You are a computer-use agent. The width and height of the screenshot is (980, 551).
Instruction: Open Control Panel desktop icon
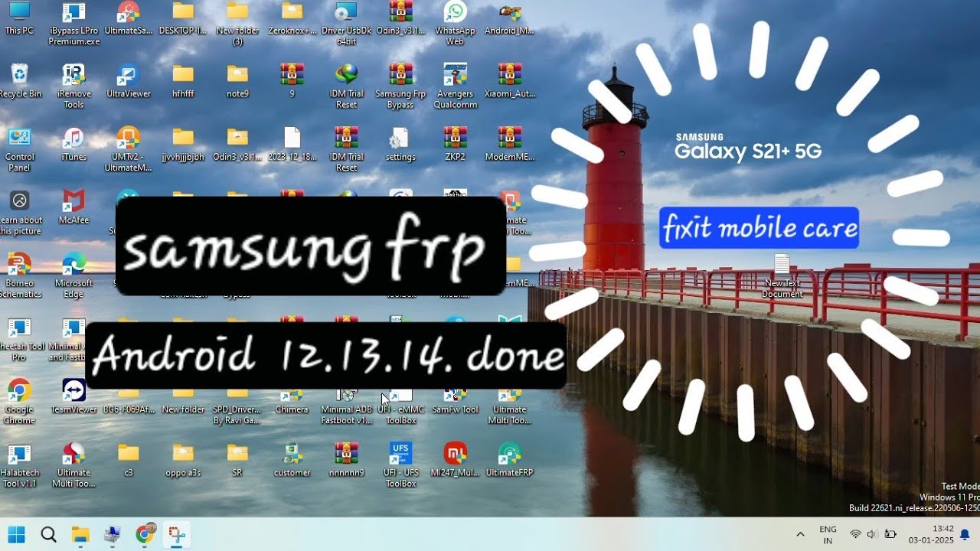pos(19,149)
